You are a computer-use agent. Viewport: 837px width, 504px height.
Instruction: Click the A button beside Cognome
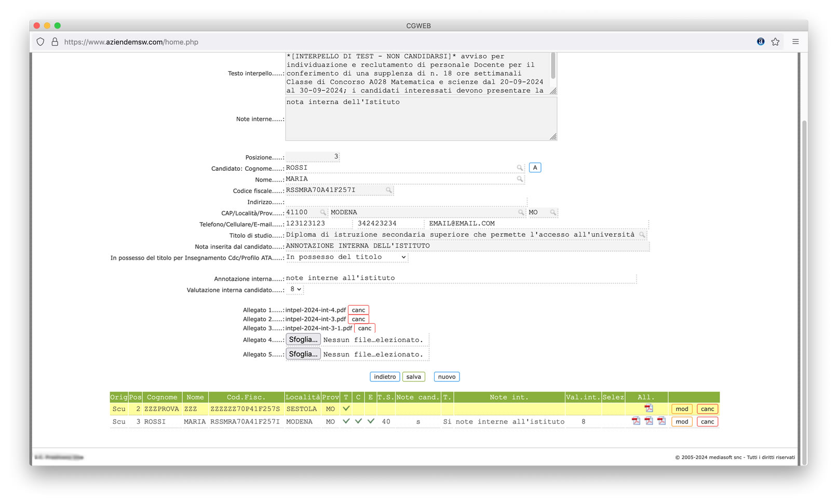pos(535,168)
